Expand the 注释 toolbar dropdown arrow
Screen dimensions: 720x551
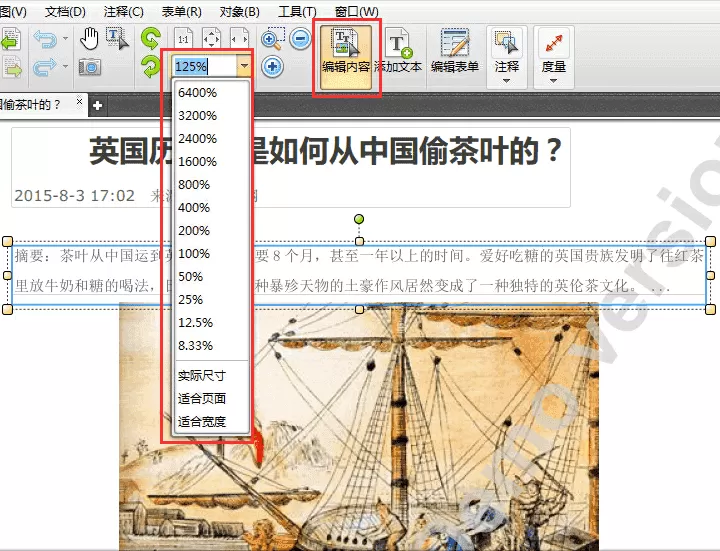(506, 81)
